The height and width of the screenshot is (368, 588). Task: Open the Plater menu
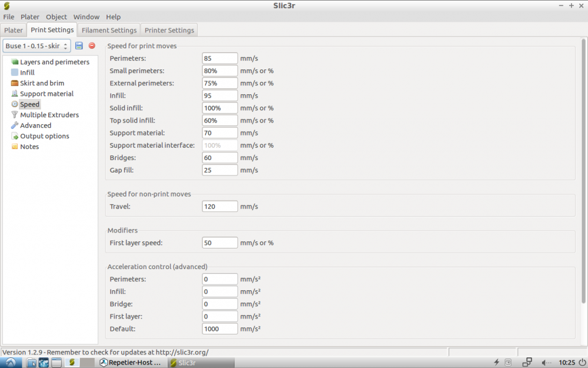[29, 17]
